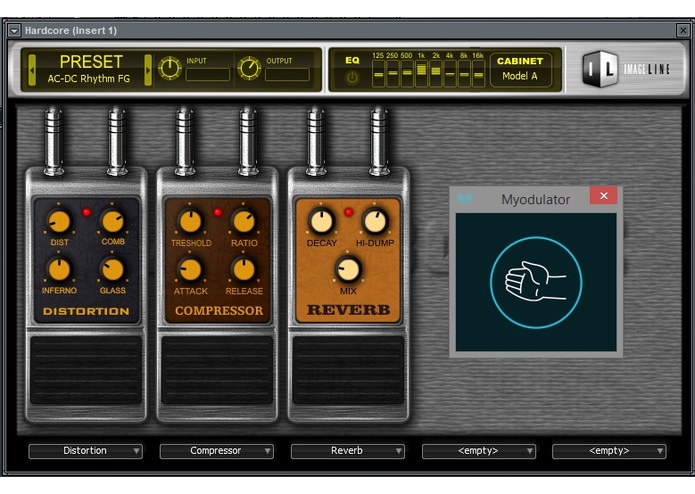Click the hand gesture circle in Myodulator
Screen dimensions: 695x494
click(536, 282)
